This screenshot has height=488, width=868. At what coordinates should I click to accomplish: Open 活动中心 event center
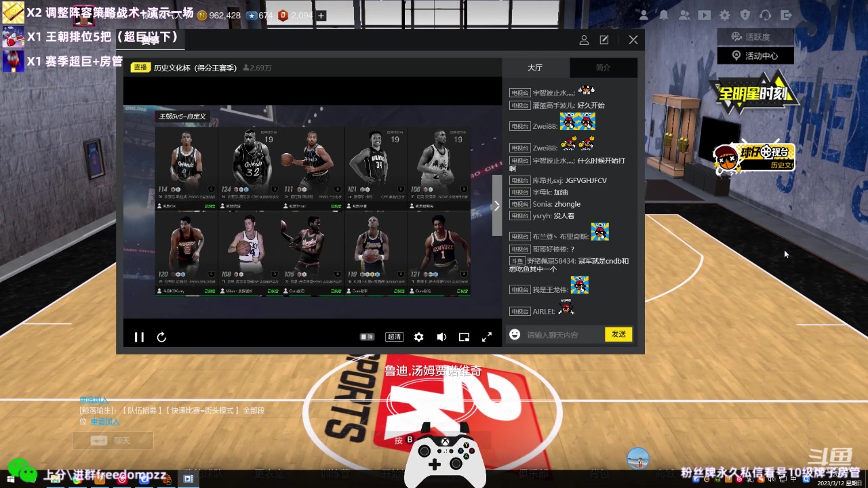[x=755, y=56]
